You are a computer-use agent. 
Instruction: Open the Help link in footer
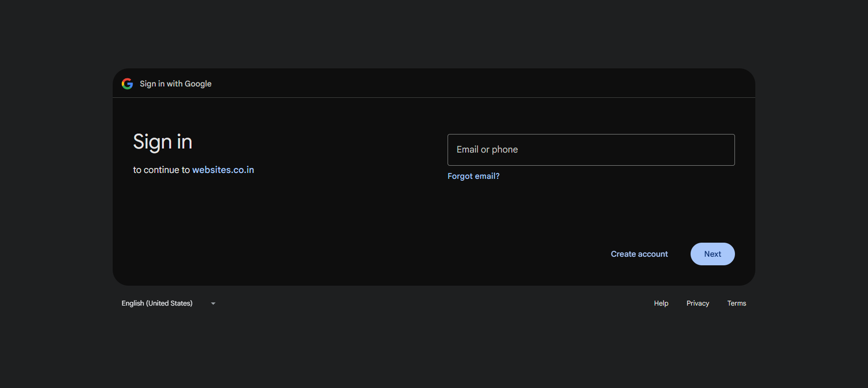pos(661,303)
